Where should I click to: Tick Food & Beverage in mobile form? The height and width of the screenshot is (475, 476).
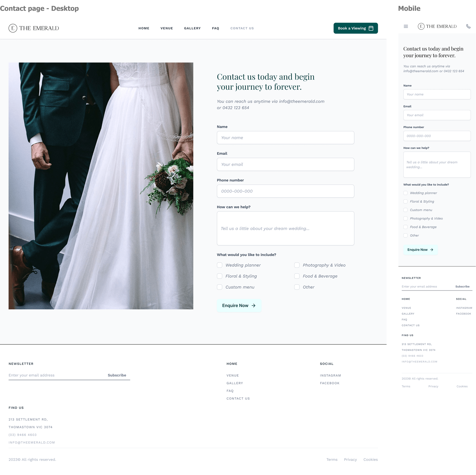[x=405, y=227]
